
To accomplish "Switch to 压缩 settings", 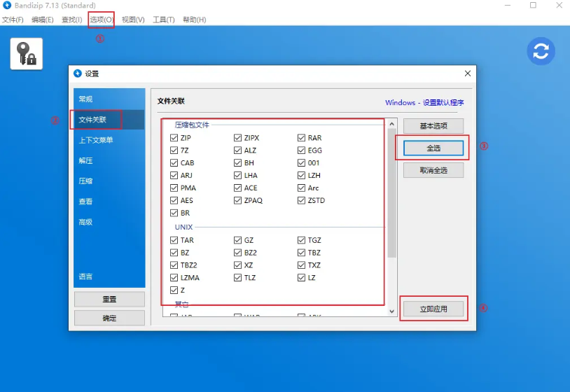I will tap(109, 181).
